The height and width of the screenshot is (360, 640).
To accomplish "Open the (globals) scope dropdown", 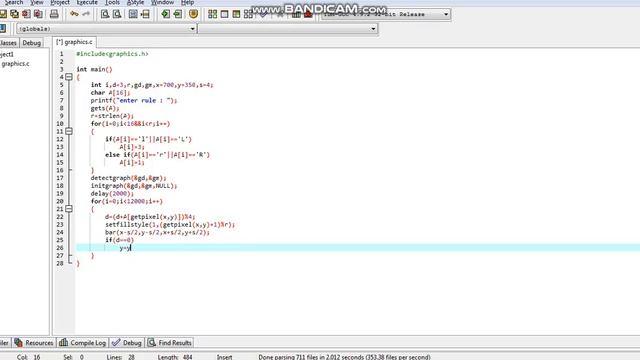I will coord(107,29).
